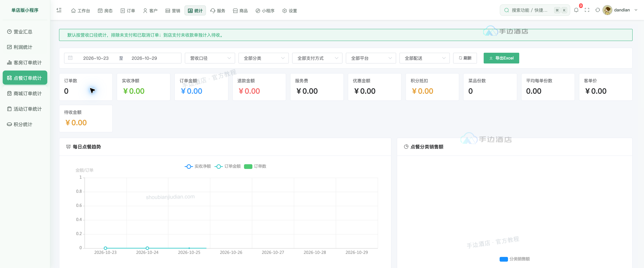
Task: Toggle 订单金额 legend series
Action: (228, 166)
